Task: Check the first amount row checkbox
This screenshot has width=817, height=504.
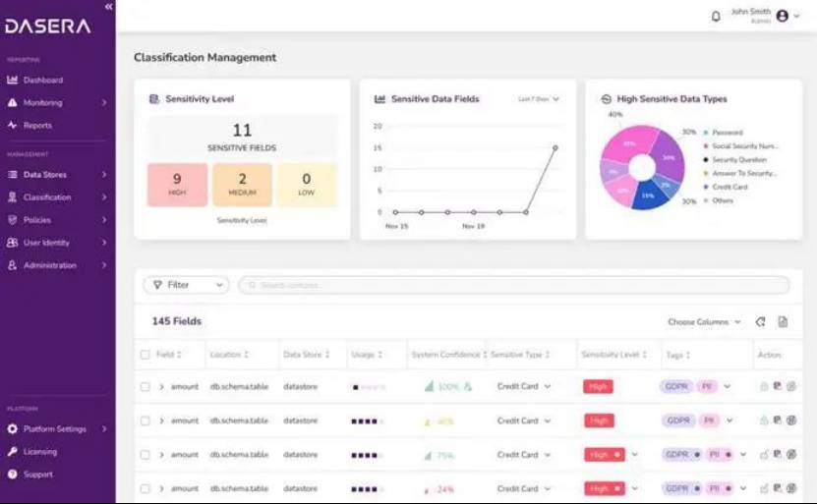Action: click(146, 387)
